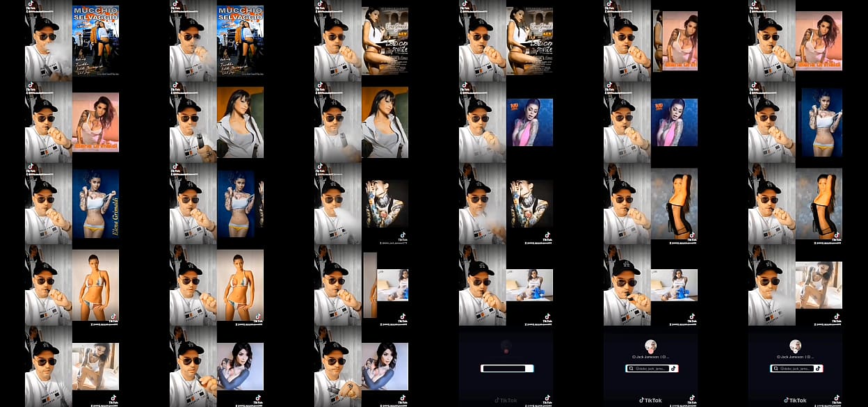Viewport: 868px width, 407px height.
Task: Open frame with vertical "Elena Grimaldi" blue poster
Action: (x=72, y=203)
